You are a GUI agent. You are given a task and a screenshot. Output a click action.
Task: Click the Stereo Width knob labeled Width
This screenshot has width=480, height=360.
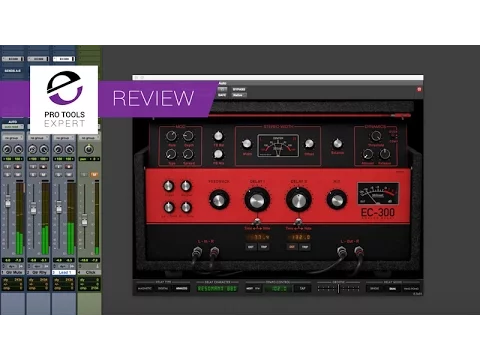pyautogui.click(x=247, y=144)
